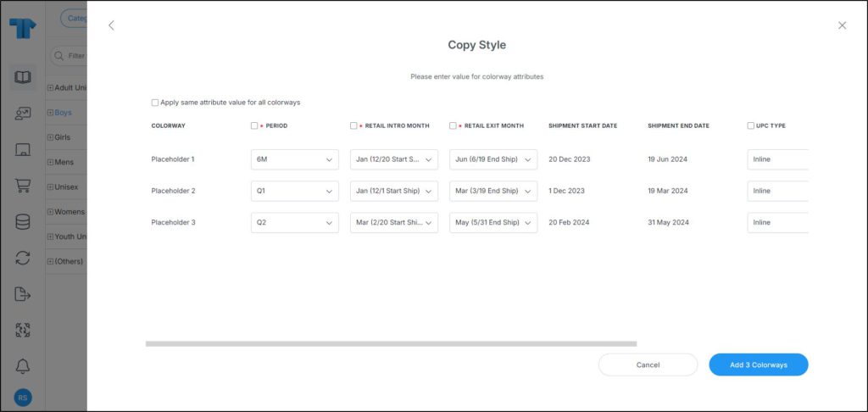868x412 pixels.
Task: Tick the RETAIL EXIT MONTH column checkbox
Action: (453, 125)
